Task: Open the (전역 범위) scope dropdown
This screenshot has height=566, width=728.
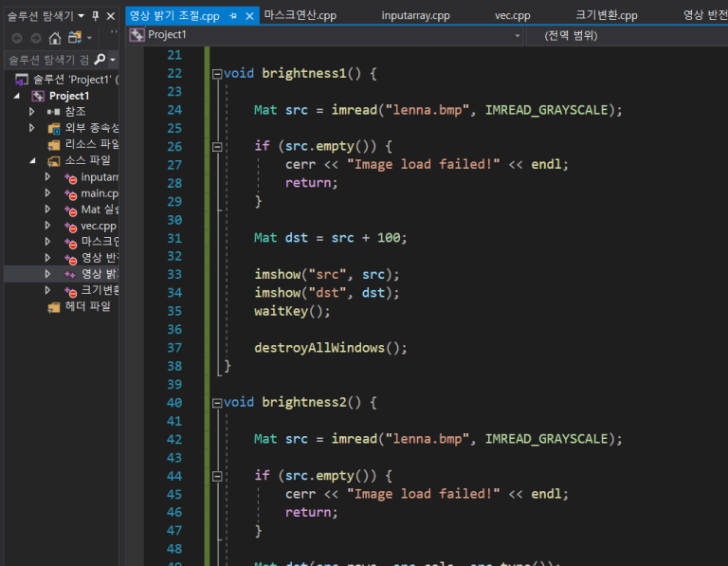Action: click(x=627, y=35)
